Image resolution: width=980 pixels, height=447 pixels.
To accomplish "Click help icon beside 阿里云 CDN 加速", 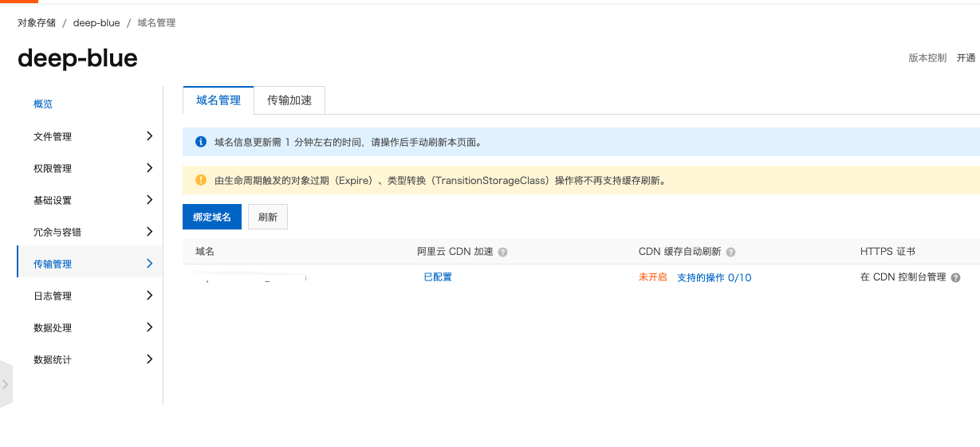I will click(502, 252).
